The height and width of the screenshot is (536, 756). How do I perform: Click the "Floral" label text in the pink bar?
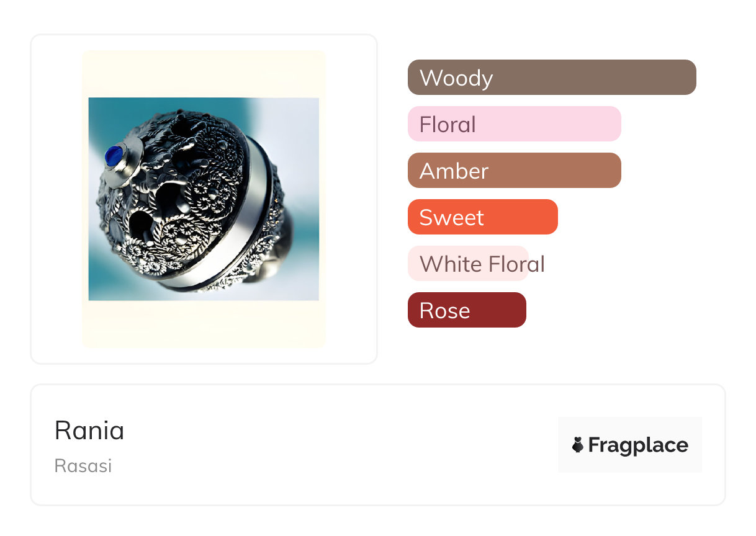448,125
